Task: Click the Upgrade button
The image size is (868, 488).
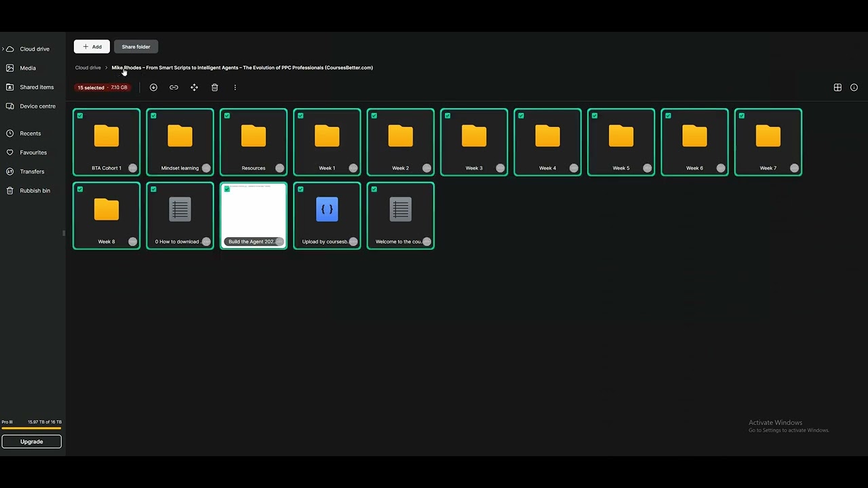Action: pos(31,441)
